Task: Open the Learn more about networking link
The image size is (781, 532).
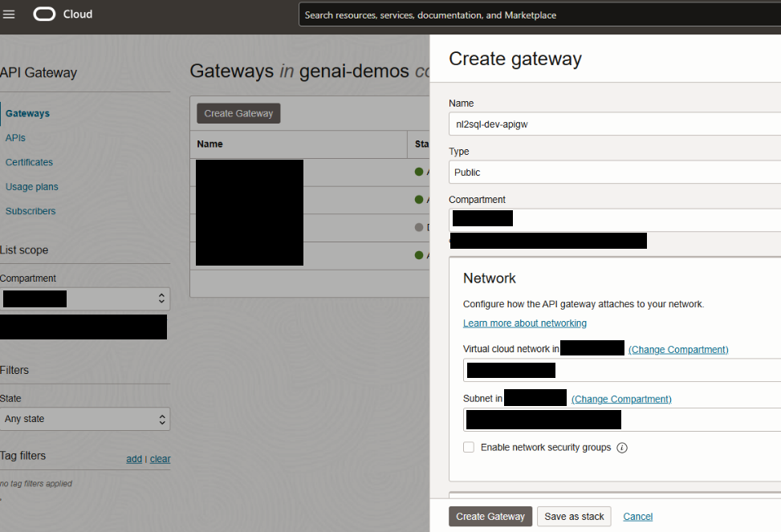Action: (524, 323)
